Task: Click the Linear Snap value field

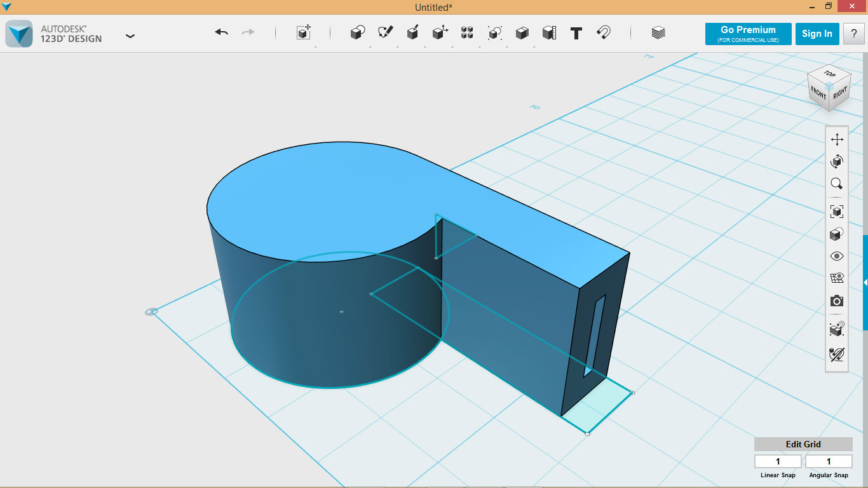Action: (x=778, y=461)
